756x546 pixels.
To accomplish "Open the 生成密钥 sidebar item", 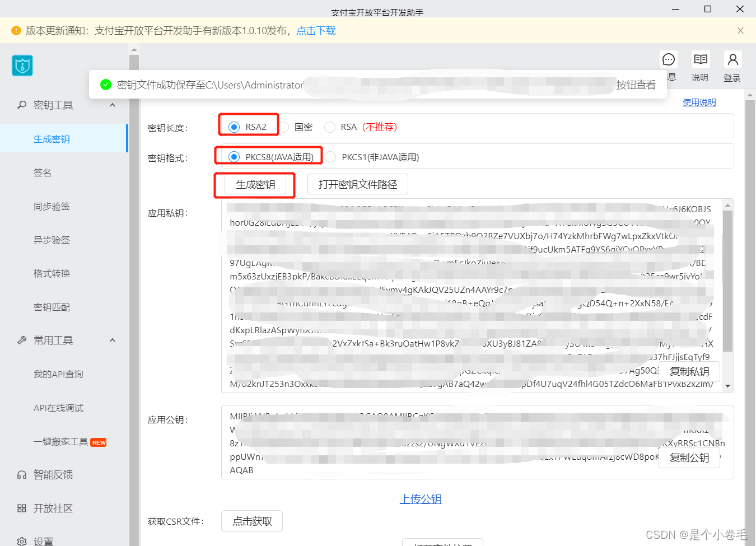I will coord(64,139).
